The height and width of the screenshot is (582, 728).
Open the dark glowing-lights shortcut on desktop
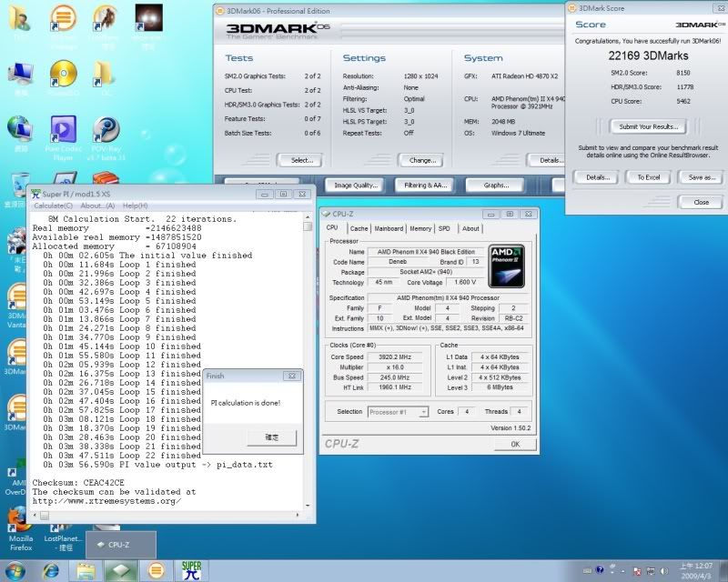tap(148, 17)
